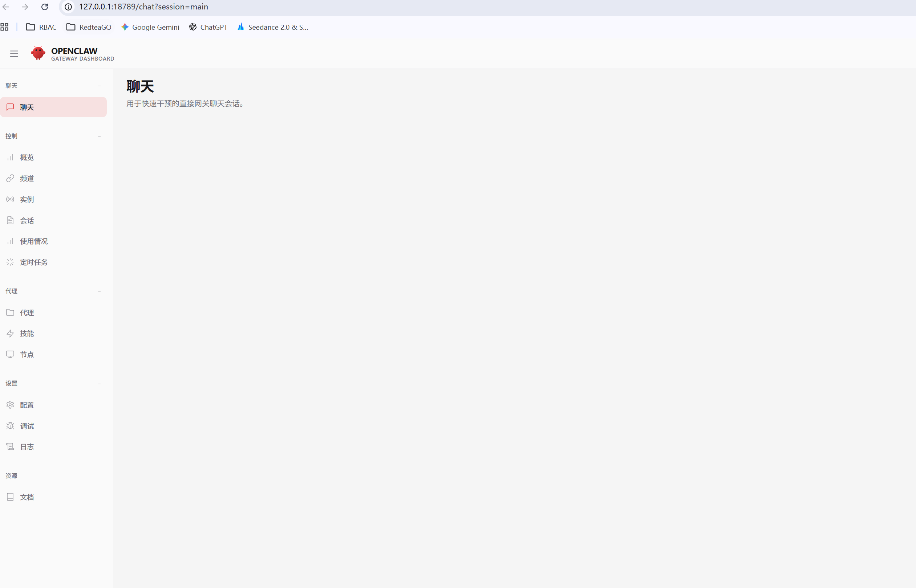Viewport: 916px width, 588px height.
Task: Click the 技能 lightning bolt icon
Action: click(x=10, y=334)
